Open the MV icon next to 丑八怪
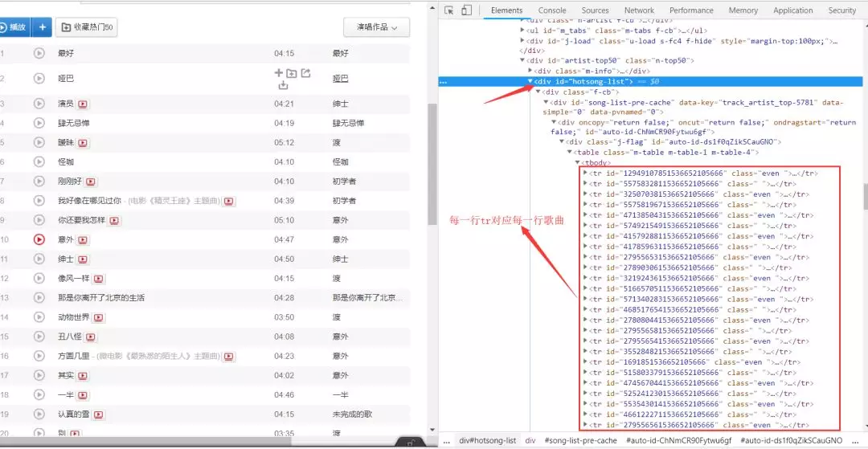The height and width of the screenshot is (449, 868). click(x=91, y=337)
